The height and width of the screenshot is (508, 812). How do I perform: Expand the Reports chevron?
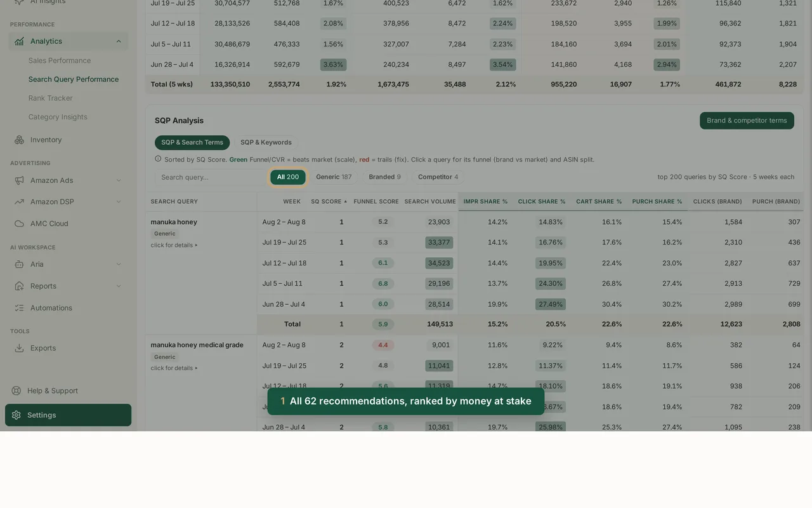point(119,286)
